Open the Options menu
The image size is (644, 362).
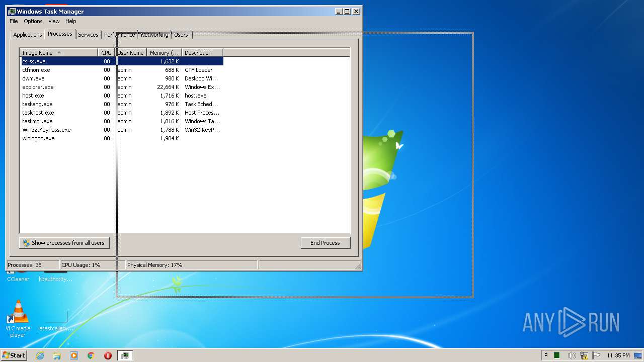33,21
